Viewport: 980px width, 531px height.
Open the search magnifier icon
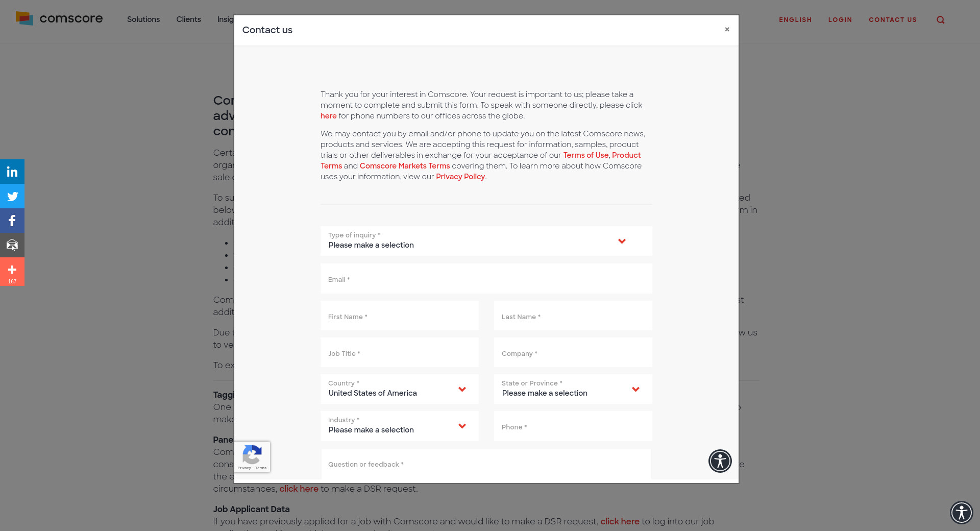coord(940,20)
